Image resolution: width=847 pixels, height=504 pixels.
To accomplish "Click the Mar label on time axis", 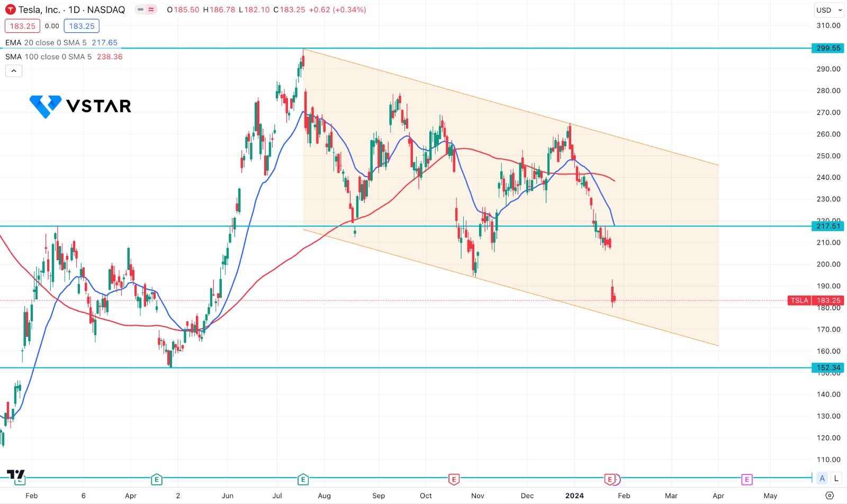I will click(671, 496).
